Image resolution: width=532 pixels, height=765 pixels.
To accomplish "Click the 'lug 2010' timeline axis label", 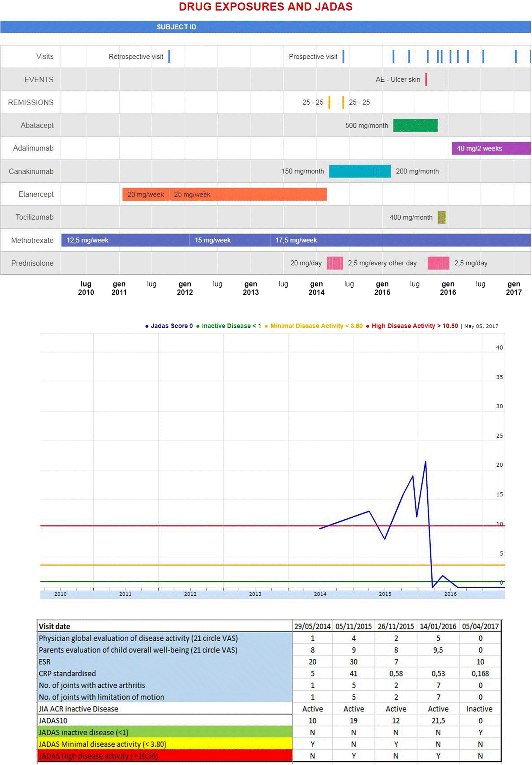I will point(86,288).
